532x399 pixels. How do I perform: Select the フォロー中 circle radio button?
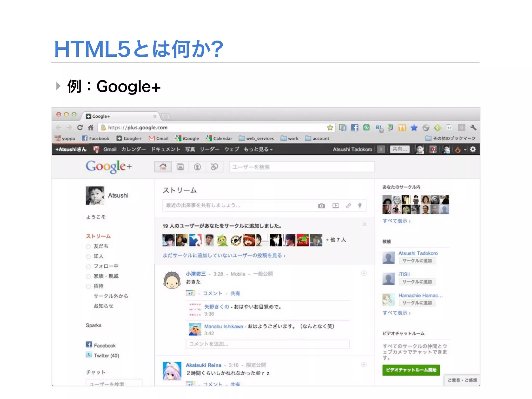click(x=89, y=267)
